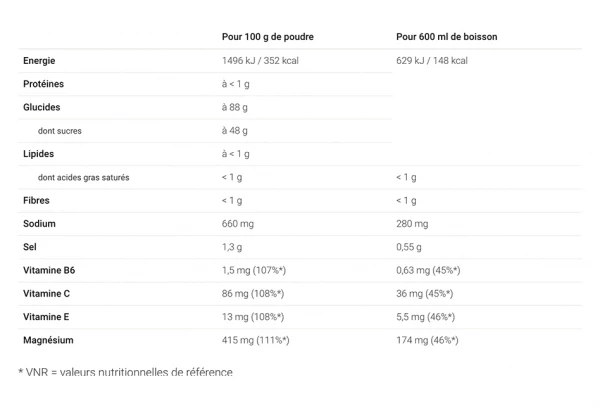
Task: Select the '415 mg (111%*)' magnesium value
Action: coord(255,340)
